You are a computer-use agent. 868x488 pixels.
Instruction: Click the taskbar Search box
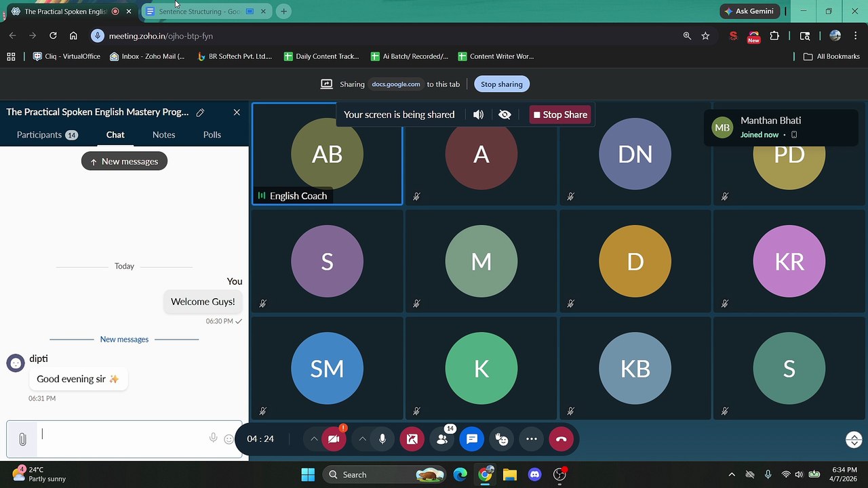[x=384, y=474]
